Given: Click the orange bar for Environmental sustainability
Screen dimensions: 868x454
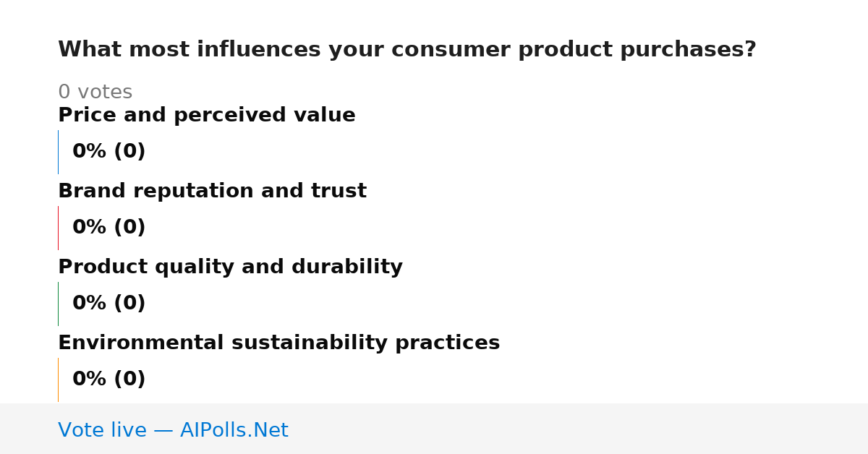Looking at the screenshot, I should [x=58, y=380].
